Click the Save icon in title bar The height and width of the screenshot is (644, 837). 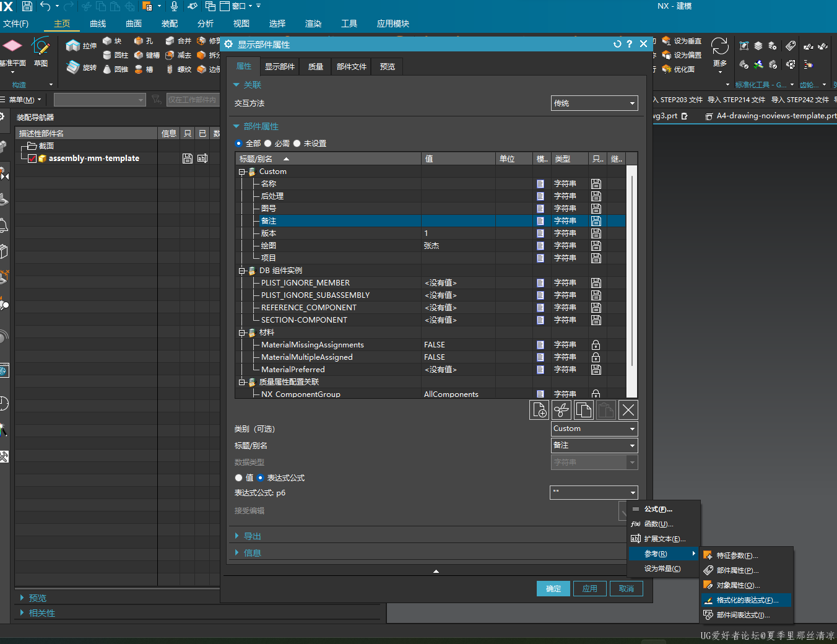point(27,6)
